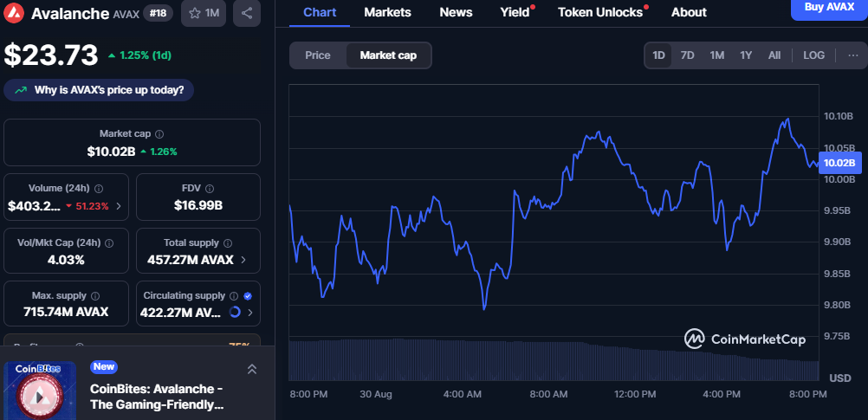Click the green trend arrow icon
Viewport: 868px width, 420px height.
click(21, 90)
